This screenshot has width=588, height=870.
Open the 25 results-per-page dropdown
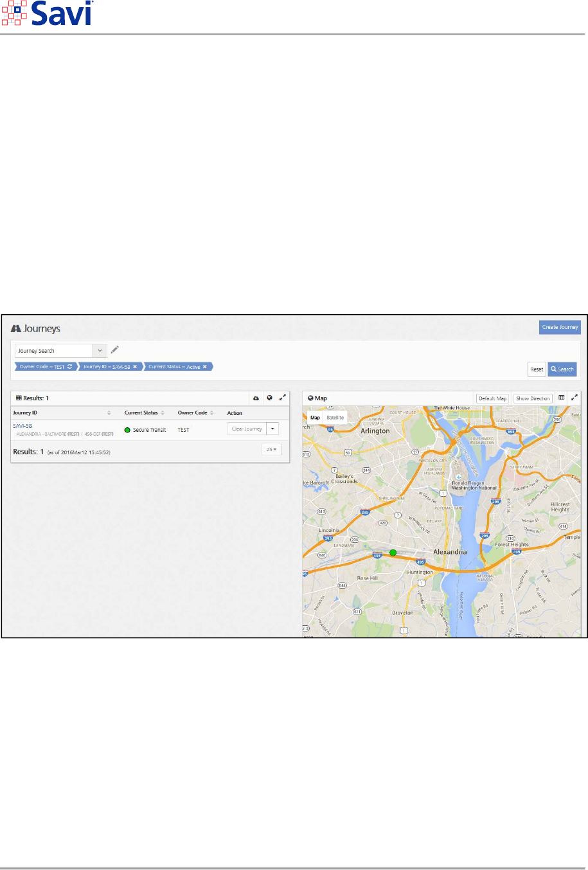pyautogui.click(x=271, y=449)
